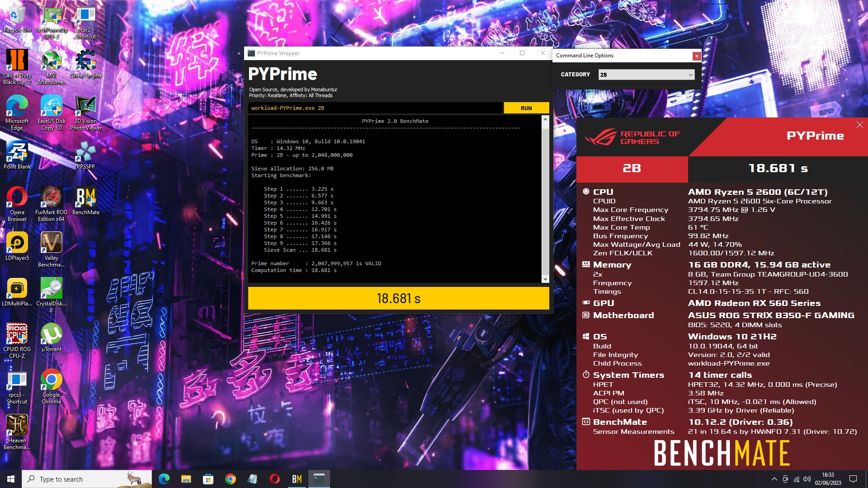Open 3D Vision Photo Viewer icon
Viewport: 868px width, 488px height.
click(x=85, y=113)
